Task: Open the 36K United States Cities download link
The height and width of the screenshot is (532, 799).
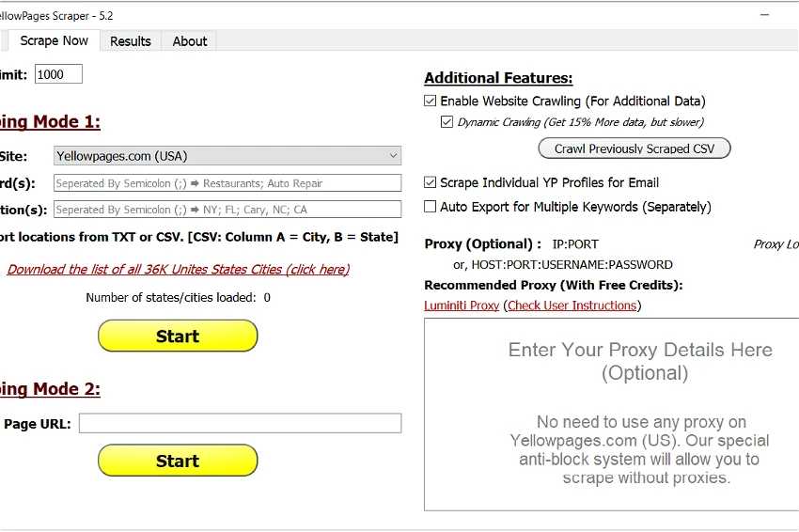Action: (x=179, y=269)
